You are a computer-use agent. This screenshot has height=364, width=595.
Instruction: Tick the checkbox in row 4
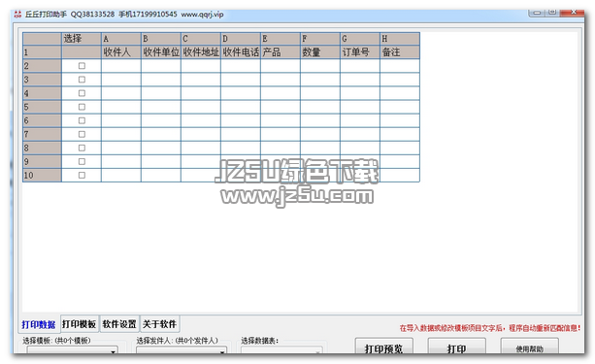tap(82, 93)
